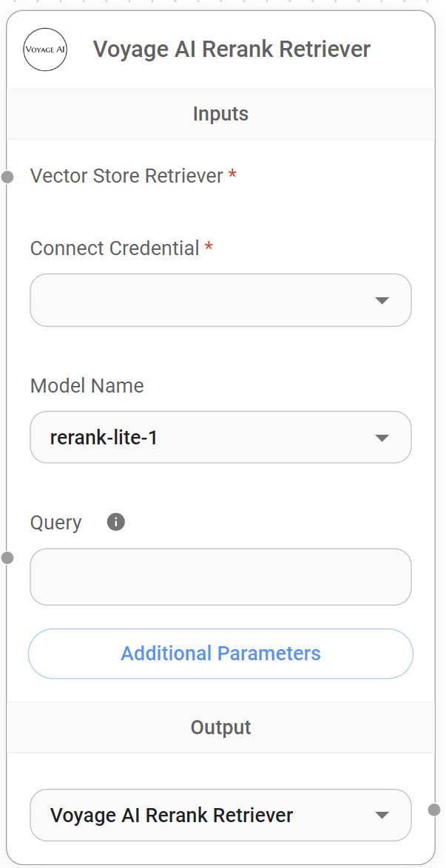Image resolution: width=446 pixels, height=868 pixels.
Task: Click the Output dropdown arrow icon
Action: click(382, 815)
